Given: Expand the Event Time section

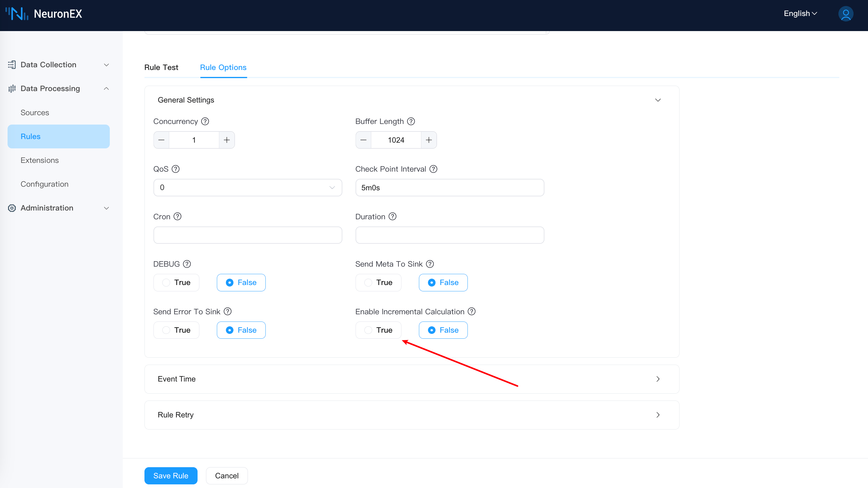Looking at the screenshot, I should click(x=411, y=379).
